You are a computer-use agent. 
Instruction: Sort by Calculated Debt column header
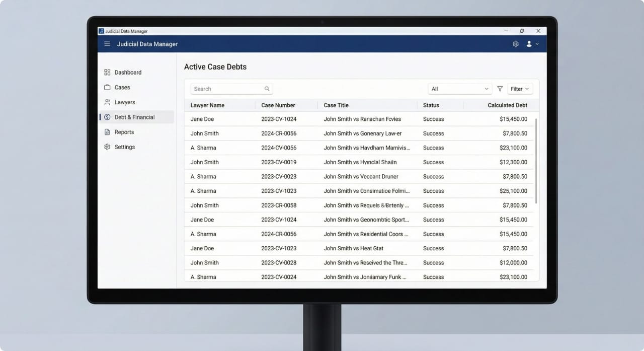tap(507, 105)
